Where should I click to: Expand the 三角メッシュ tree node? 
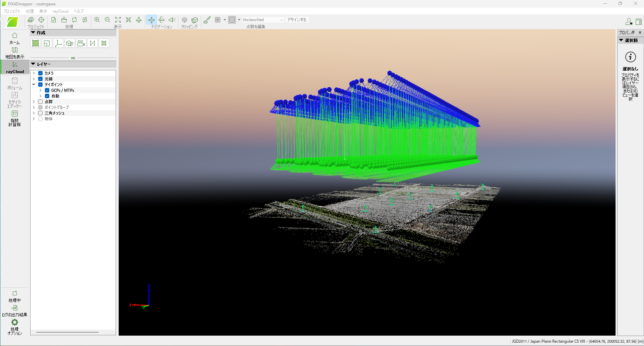pos(34,113)
